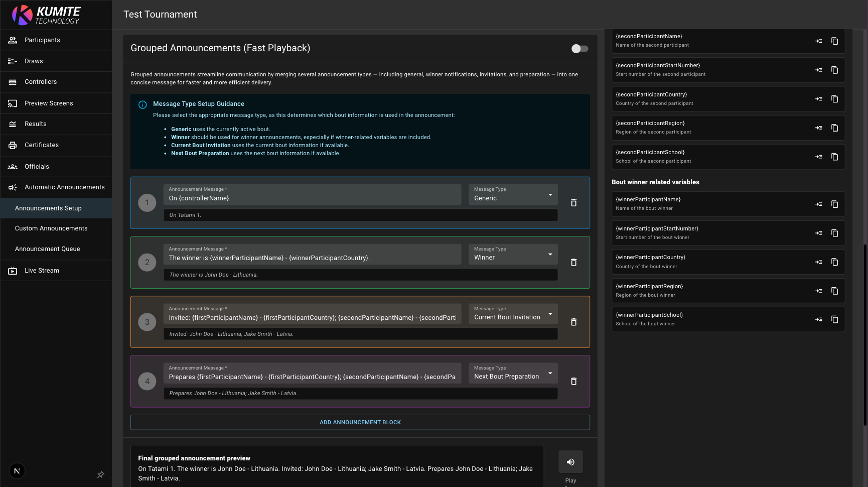
Task: Click the pin sidebar icon
Action: click(x=100, y=474)
